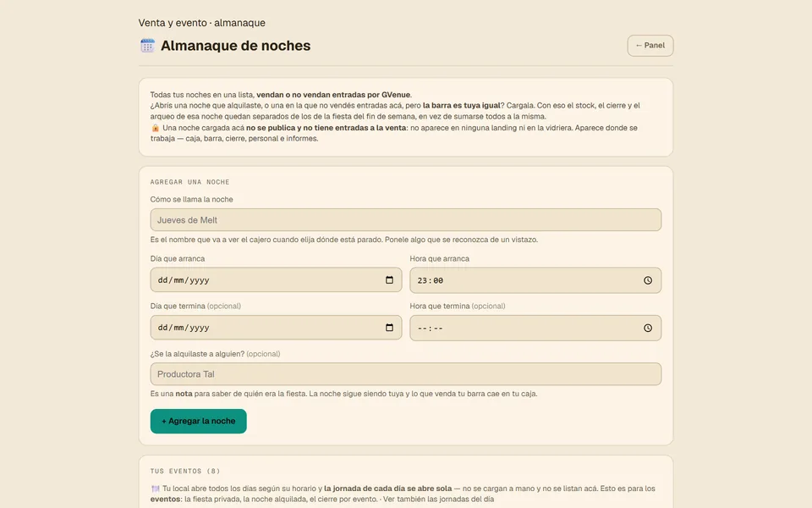Click the Cómo se llama la noche label
Viewport: 812px width, 508px height.
[x=192, y=200]
